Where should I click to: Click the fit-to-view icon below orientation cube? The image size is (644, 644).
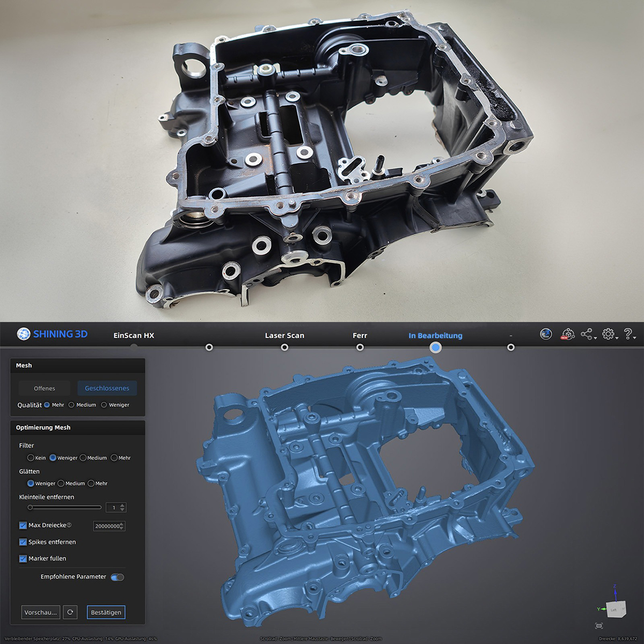click(x=599, y=626)
